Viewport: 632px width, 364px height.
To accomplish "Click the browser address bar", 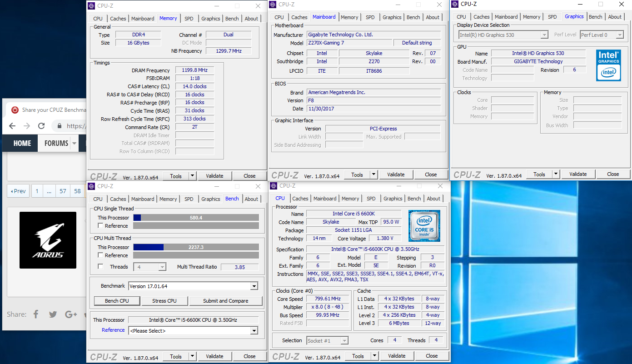I will [x=68, y=126].
